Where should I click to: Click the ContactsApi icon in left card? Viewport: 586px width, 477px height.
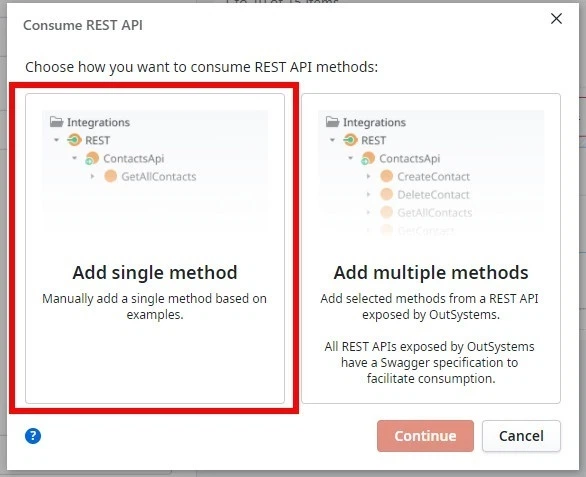click(92, 158)
